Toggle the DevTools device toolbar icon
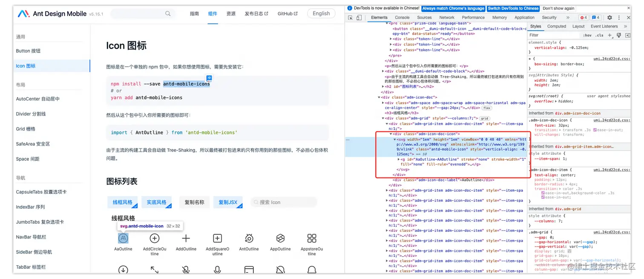Viewport: 644px width, 279px height. [359, 18]
